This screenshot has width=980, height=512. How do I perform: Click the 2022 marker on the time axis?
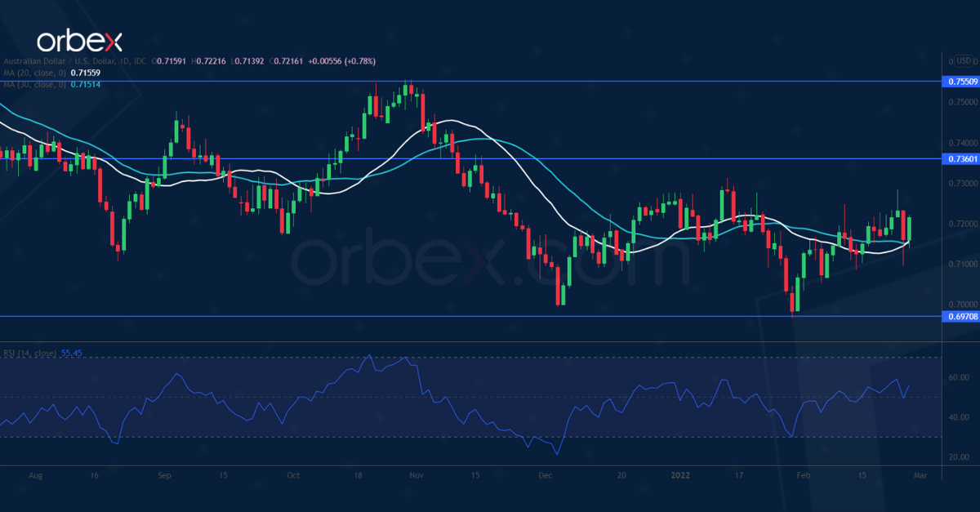click(679, 474)
